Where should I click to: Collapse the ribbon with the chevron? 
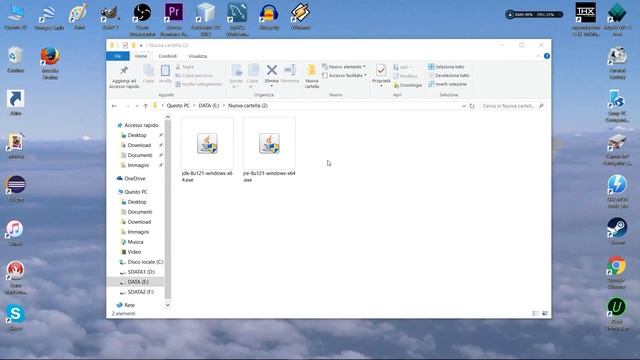pyautogui.click(x=538, y=56)
